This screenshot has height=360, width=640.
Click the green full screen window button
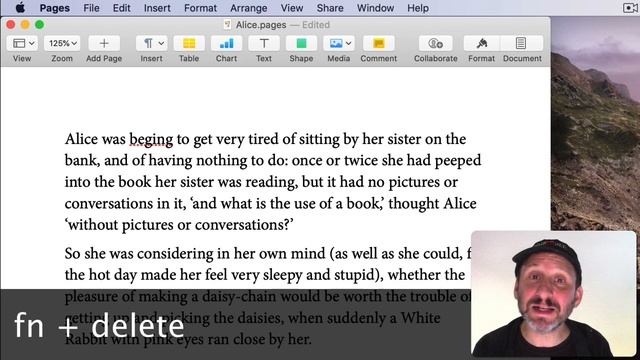pyautogui.click(x=40, y=25)
